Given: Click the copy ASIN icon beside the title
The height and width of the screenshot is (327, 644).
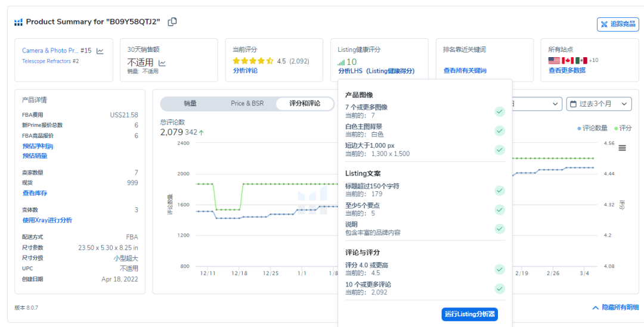Looking at the screenshot, I should 172,22.
